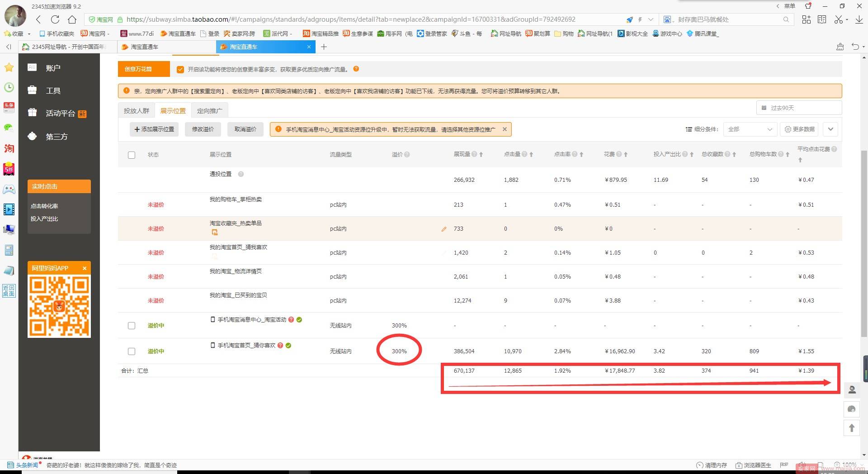Check the 手机淘宝首页_猜你喜欢 row checkbox
The height and width of the screenshot is (474, 868).
point(132,351)
